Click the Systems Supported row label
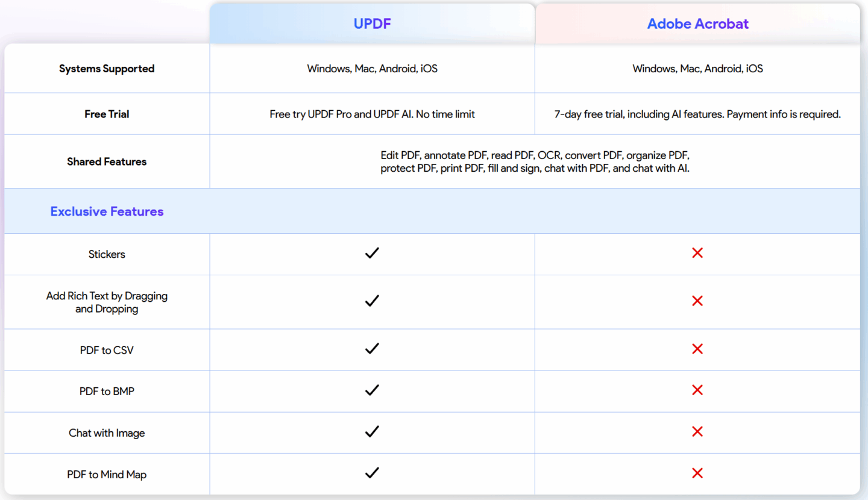Viewport: 868px width, 500px height. coord(107,68)
